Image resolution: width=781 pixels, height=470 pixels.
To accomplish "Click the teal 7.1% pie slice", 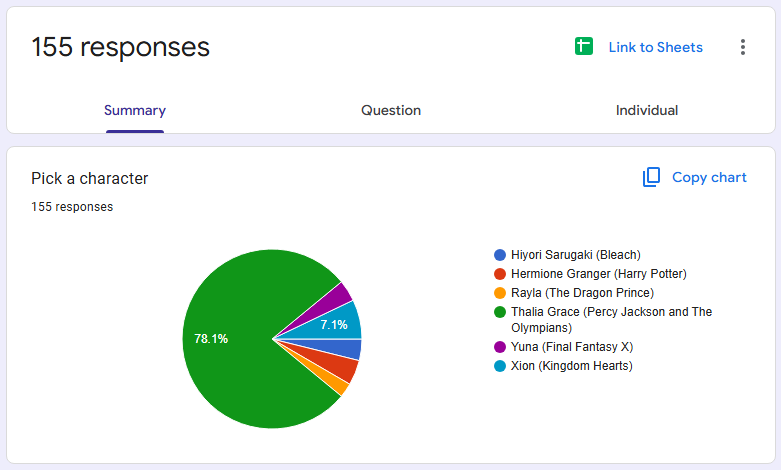I will (339, 323).
